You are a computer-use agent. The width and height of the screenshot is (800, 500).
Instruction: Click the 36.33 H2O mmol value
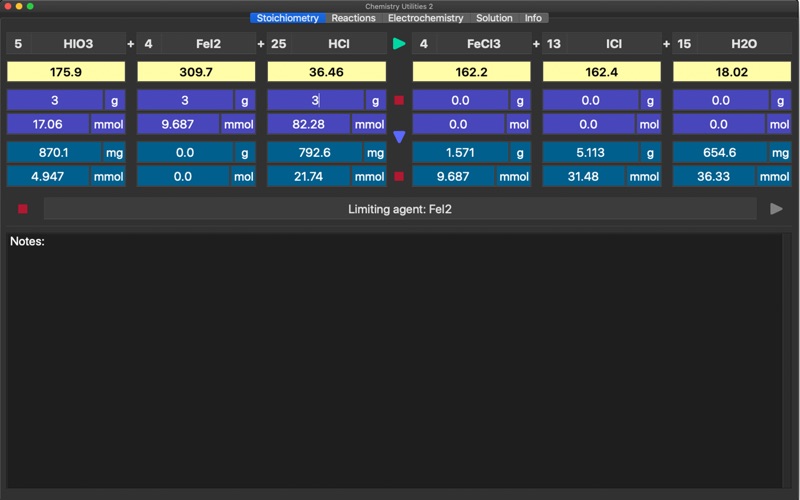(714, 177)
